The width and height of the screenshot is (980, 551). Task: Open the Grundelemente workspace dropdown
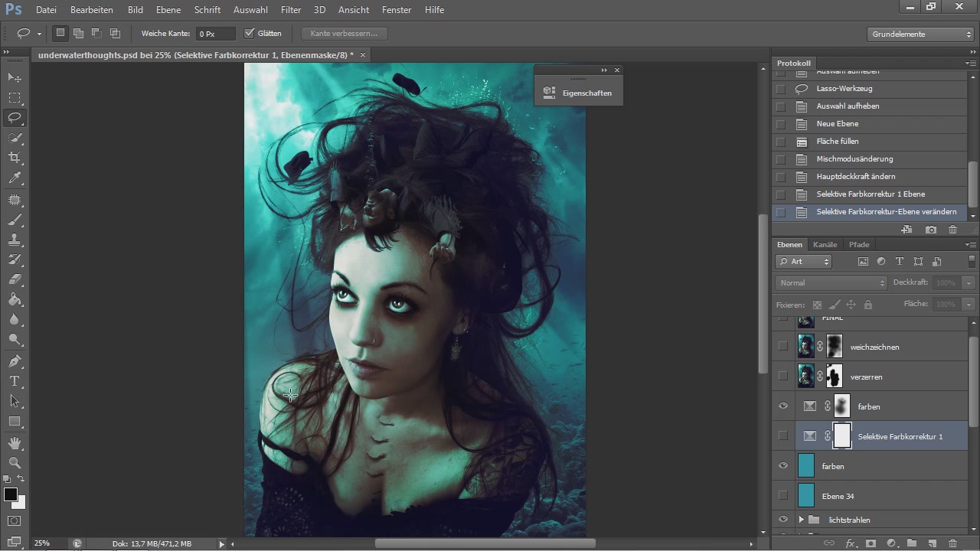coord(921,34)
